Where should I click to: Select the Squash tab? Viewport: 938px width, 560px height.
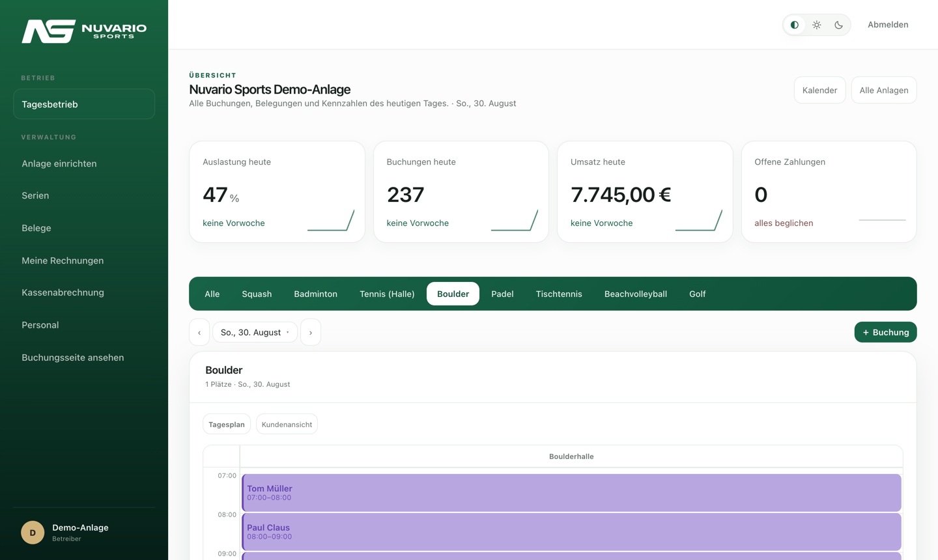257,294
